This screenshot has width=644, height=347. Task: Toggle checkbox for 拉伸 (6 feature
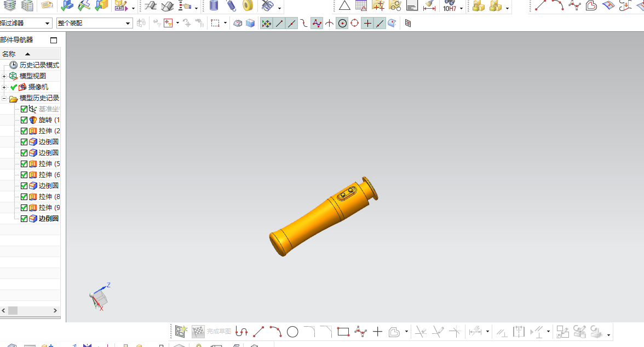(24, 175)
